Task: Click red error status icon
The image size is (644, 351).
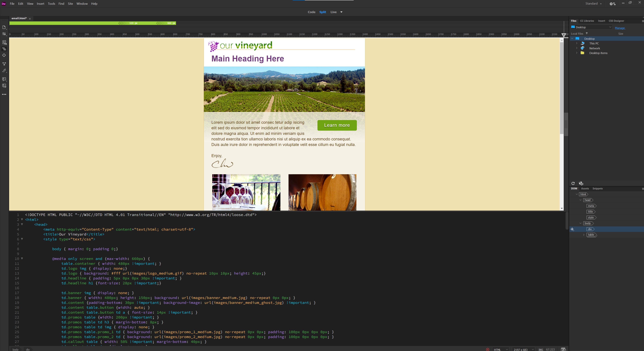Action: tap(487, 349)
